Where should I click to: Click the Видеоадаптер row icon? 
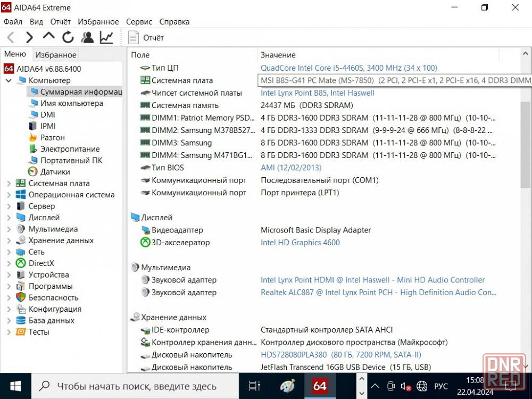click(145, 230)
